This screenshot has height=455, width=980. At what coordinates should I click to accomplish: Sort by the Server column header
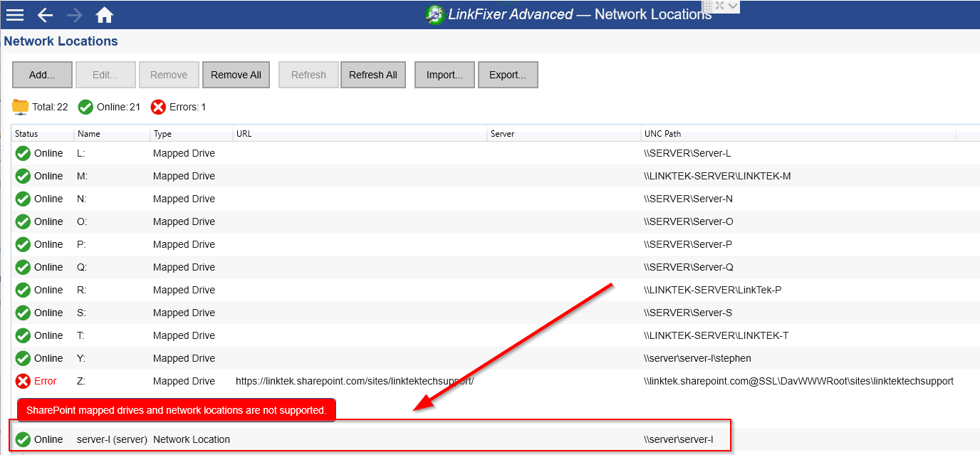pos(564,134)
